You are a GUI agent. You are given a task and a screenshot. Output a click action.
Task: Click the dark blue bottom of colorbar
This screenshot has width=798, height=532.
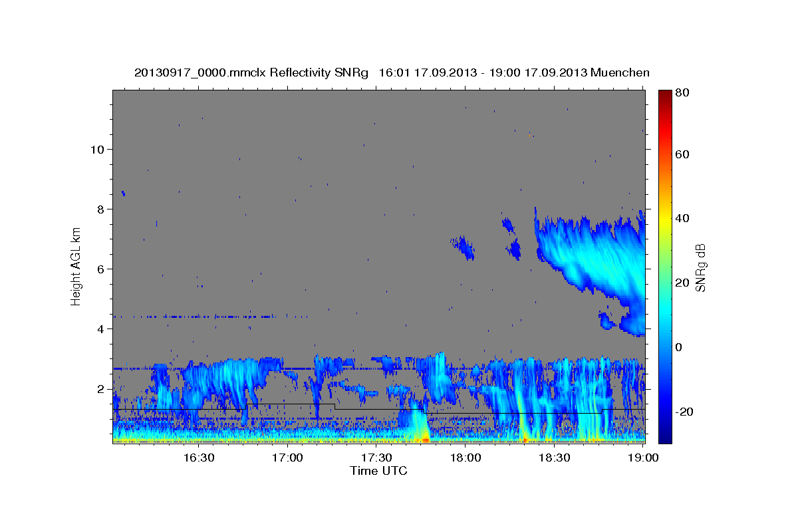(x=664, y=436)
